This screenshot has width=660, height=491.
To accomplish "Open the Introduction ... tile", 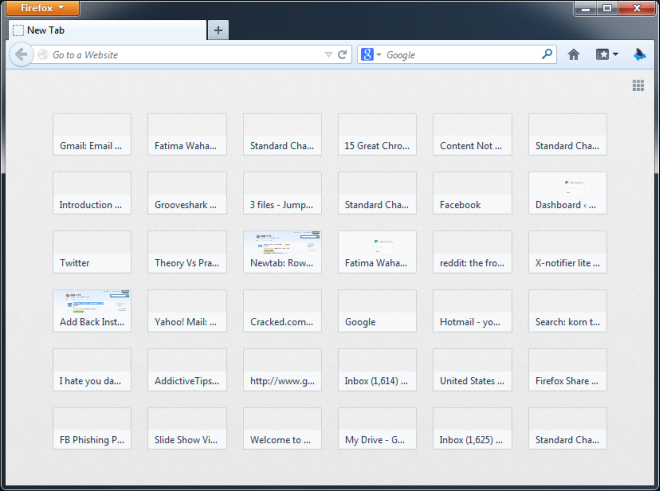I will pyautogui.click(x=92, y=193).
